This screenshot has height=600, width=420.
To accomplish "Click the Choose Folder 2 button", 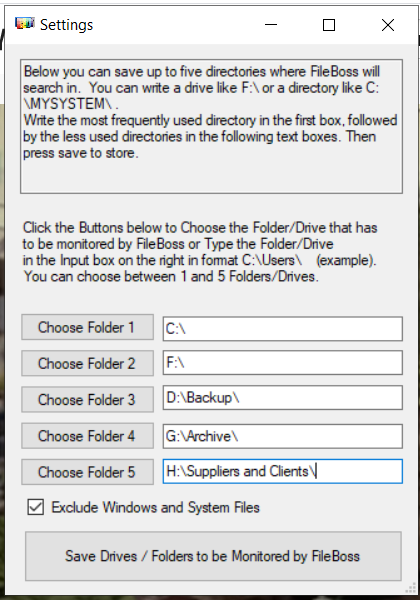I will point(88,363).
